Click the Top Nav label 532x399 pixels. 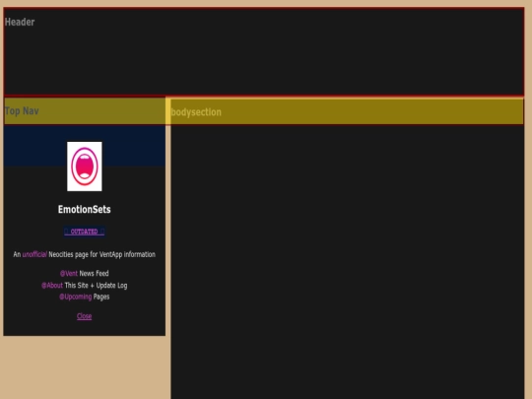(x=22, y=111)
